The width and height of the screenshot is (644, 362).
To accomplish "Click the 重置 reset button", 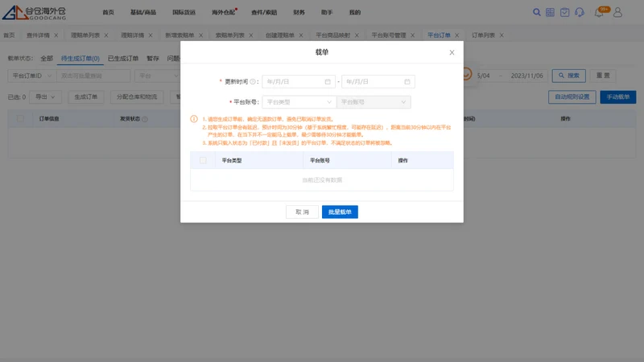I will point(603,76).
